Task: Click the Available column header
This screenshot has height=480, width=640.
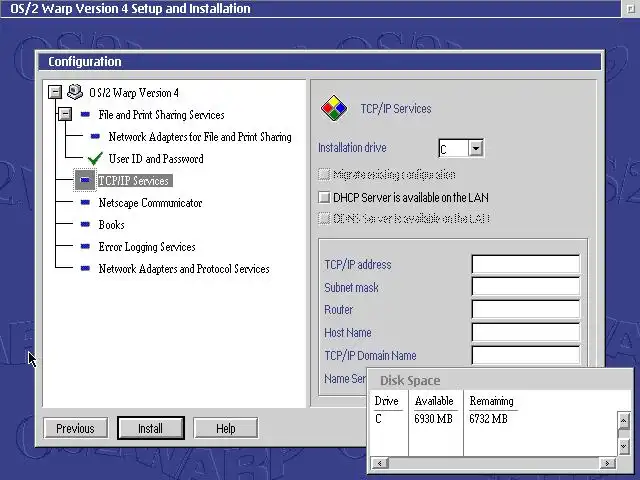Action: (x=434, y=401)
